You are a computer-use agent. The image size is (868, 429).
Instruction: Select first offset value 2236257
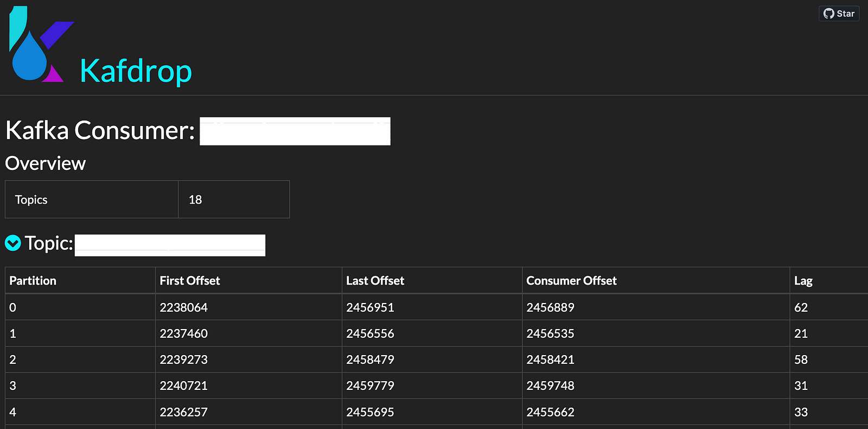(x=184, y=412)
